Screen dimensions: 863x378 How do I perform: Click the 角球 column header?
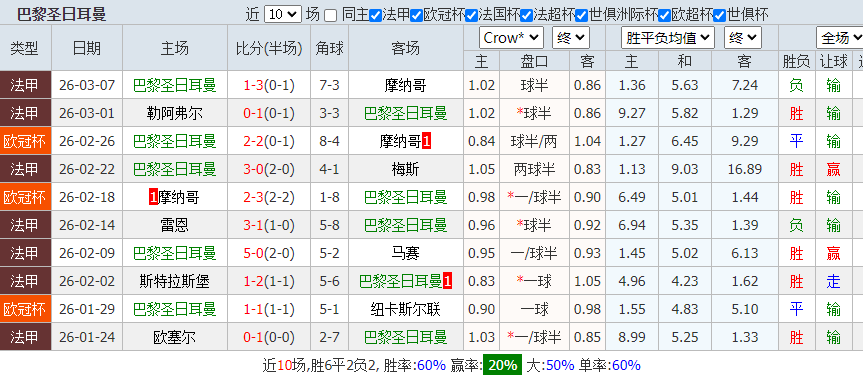pos(329,48)
